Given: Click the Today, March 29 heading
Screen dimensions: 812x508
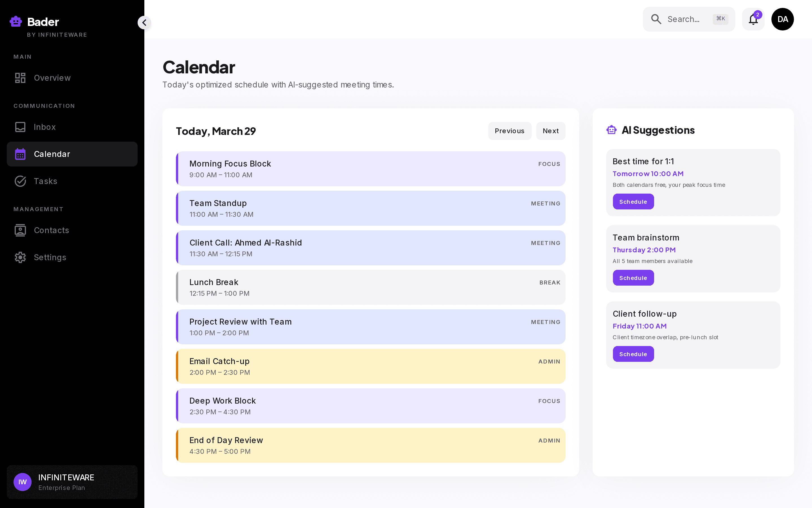Looking at the screenshot, I should pos(216,131).
